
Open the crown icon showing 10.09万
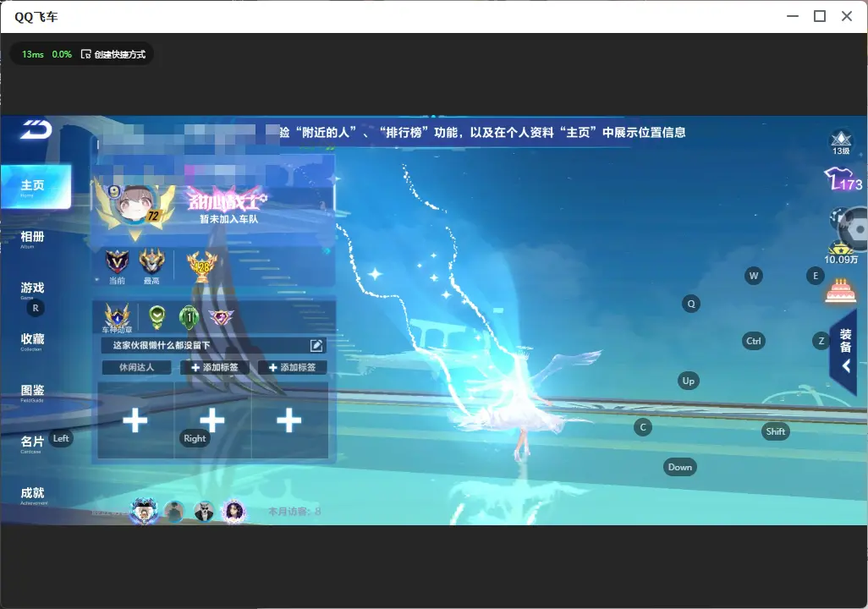pyautogui.click(x=841, y=254)
